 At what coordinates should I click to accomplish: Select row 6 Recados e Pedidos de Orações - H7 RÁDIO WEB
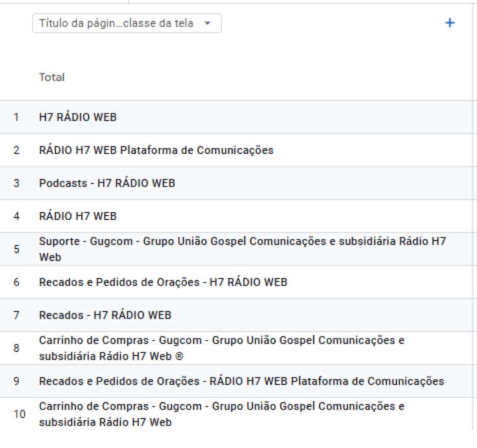coord(236,282)
